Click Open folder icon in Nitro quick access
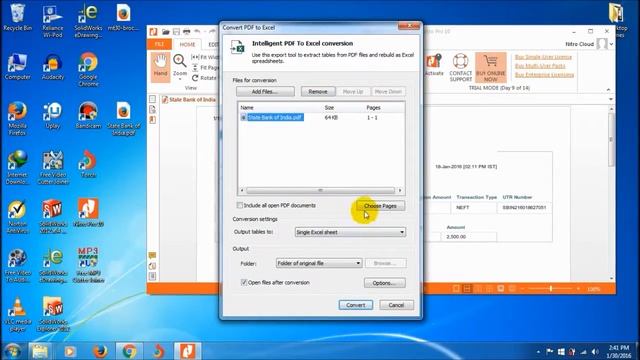 point(166,31)
